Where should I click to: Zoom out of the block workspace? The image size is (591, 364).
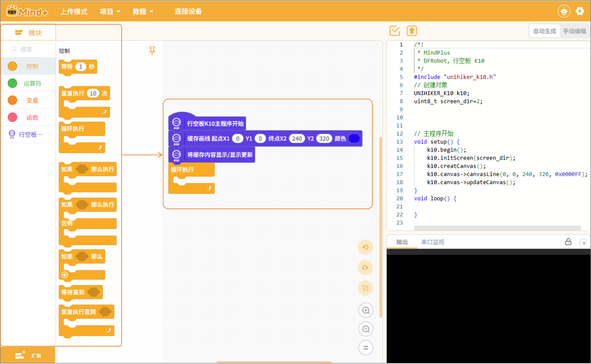[366, 329]
